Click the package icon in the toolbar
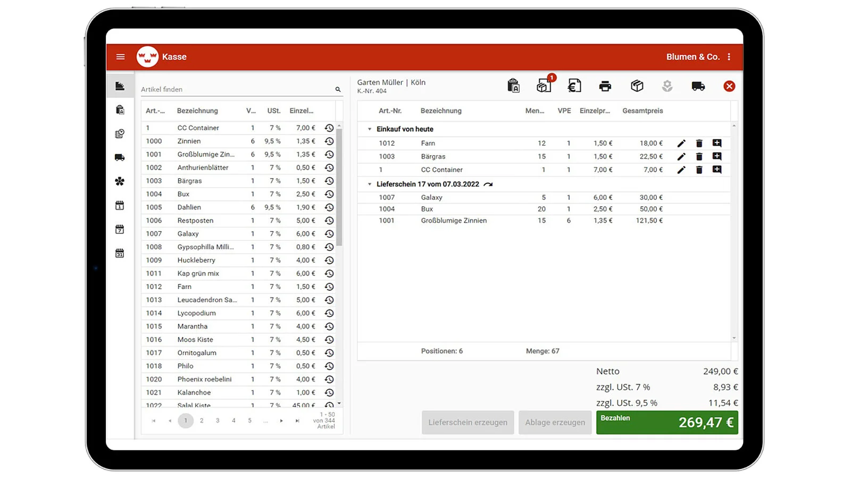This screenshot has width=851, height=504. (x=636, y=86)
